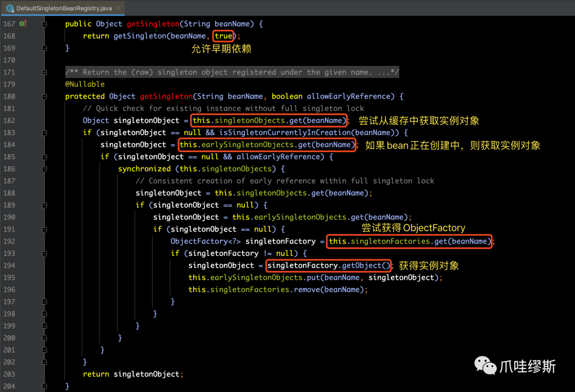The width and height of the screenshot is (575, 392).
Task: Collapse the singletonFactory null check at line 193
Action: [x=44, y=254]
